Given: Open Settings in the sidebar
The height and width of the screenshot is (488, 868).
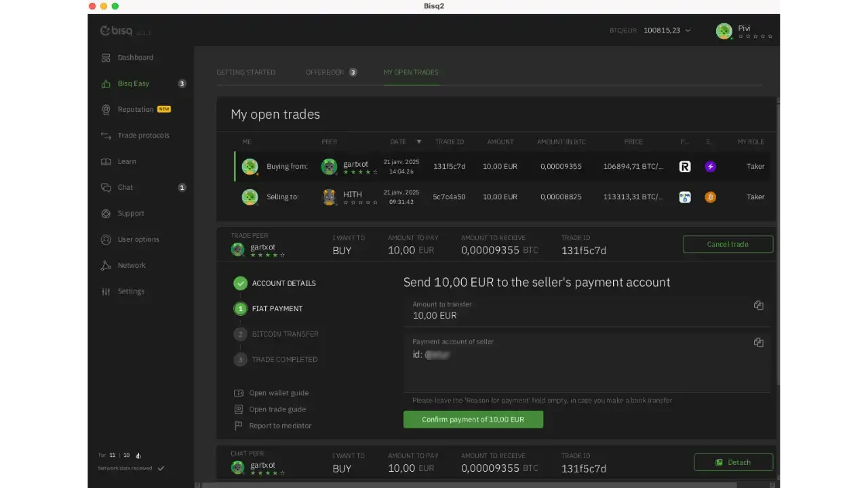Looking at the screenshot, I should click(131, 291).
